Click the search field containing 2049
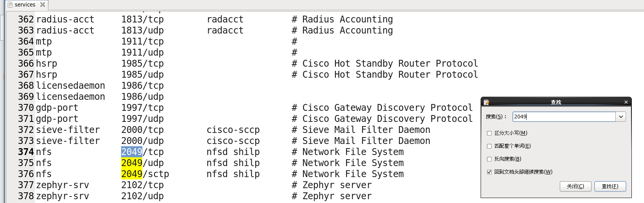The height and width of the screenshot is (203, 644). 564,117
